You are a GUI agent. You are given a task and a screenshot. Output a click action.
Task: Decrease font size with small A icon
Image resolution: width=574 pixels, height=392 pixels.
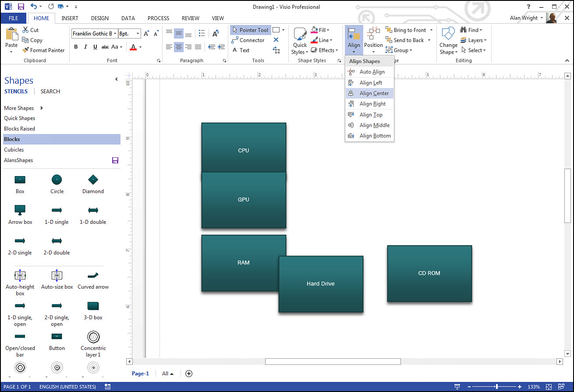pyautogui.click(x=156, y=34)
